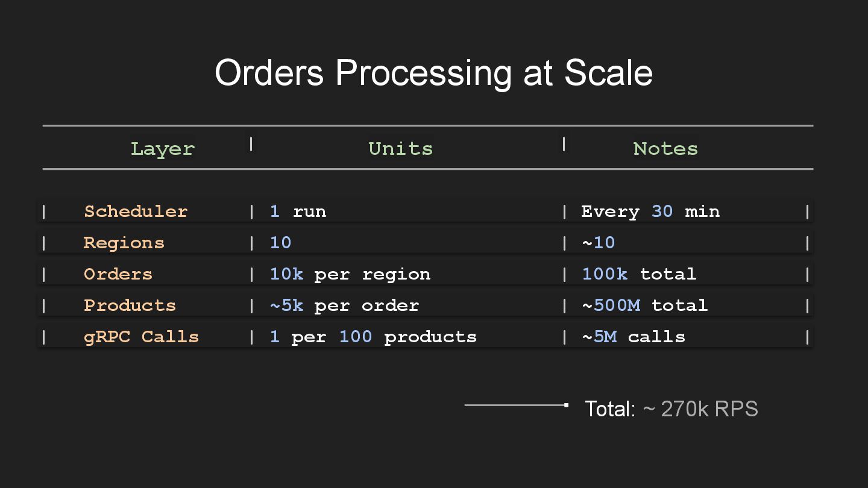
Task: Click the Regions row label
Action: tap(124, 243)
